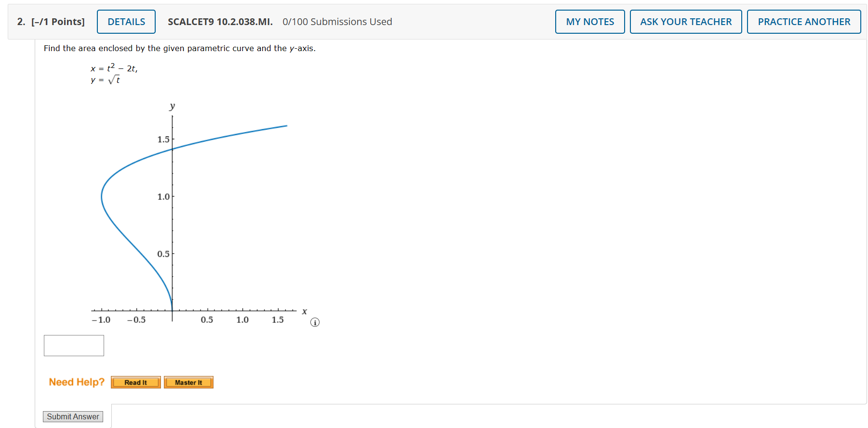Viewport: 868px width, 428px height.
Task: Click inside the answer input box
Action: pyautogui.click(x=73, y=345)
